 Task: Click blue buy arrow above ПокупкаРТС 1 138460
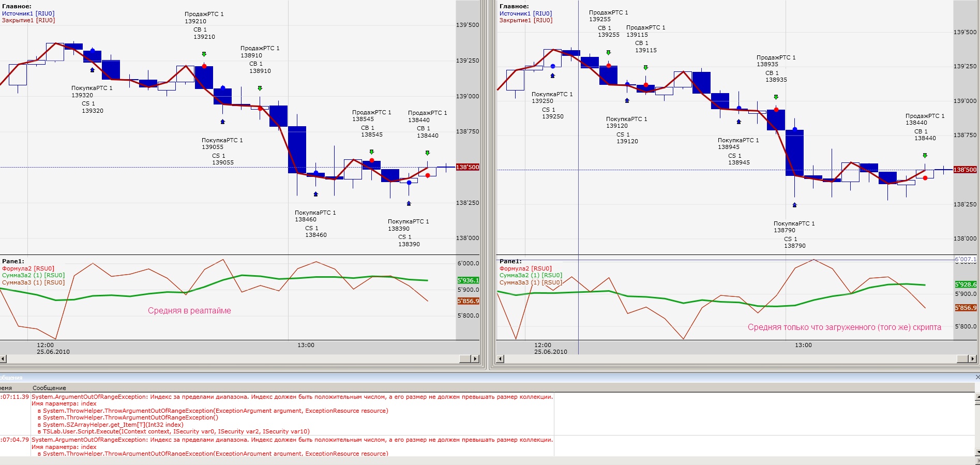316,194
